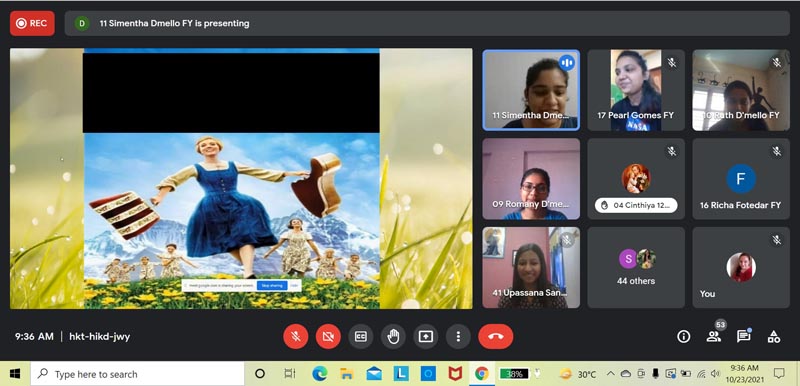This screenshot has height=386, width=800.
Task: Open the activities shapes icon
Action: 773,337
